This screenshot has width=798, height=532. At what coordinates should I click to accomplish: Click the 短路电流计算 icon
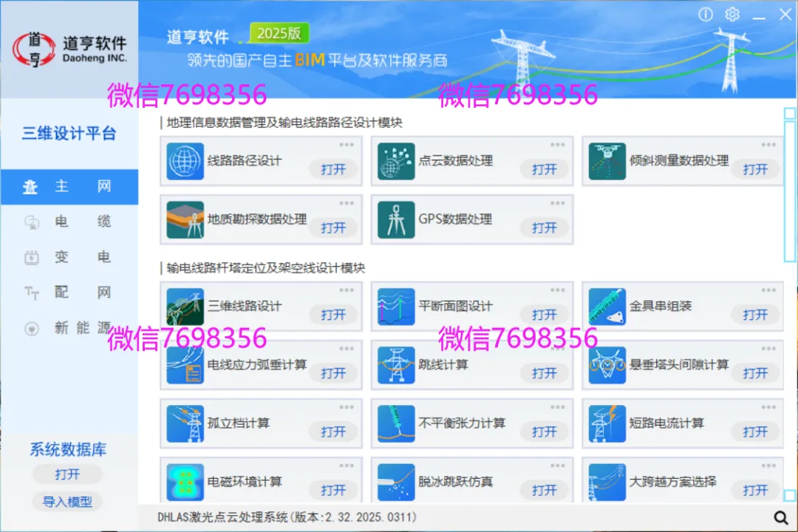pos(607,424)
